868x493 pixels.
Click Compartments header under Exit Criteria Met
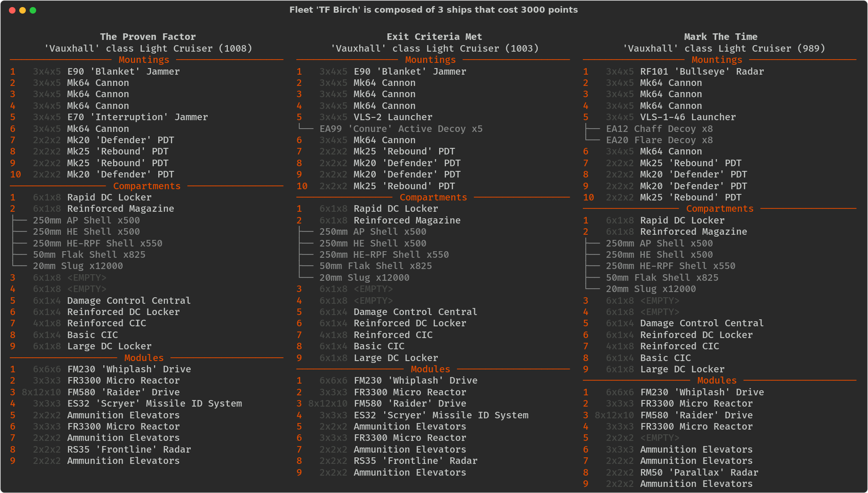coord(433,198)
